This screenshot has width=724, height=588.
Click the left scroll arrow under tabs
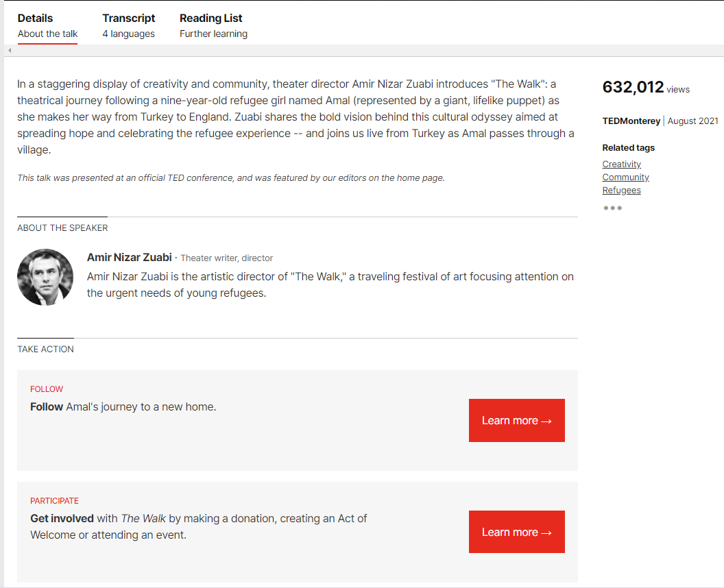click(10, 50)
